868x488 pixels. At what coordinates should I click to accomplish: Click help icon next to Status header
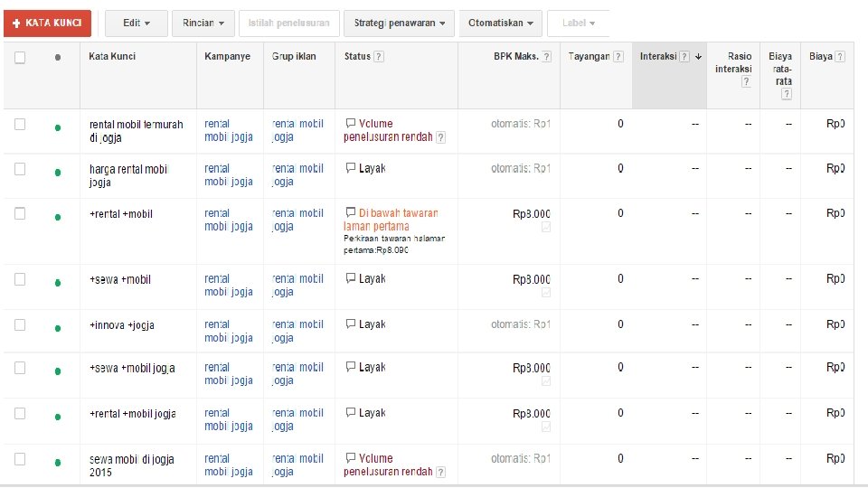378,56
